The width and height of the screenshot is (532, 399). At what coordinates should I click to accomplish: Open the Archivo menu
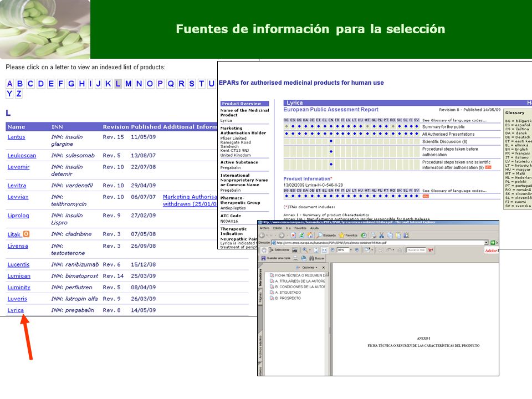coord(265,228)
